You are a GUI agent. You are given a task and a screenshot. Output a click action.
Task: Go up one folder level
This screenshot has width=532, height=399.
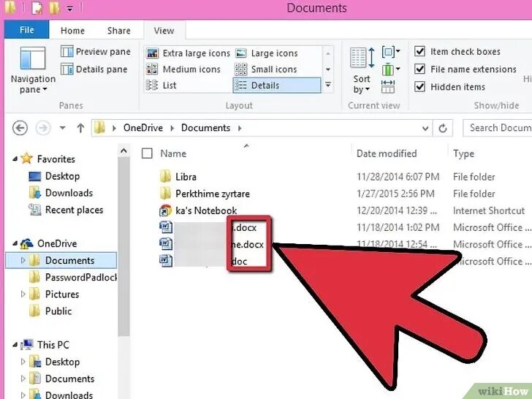point(80,128)
